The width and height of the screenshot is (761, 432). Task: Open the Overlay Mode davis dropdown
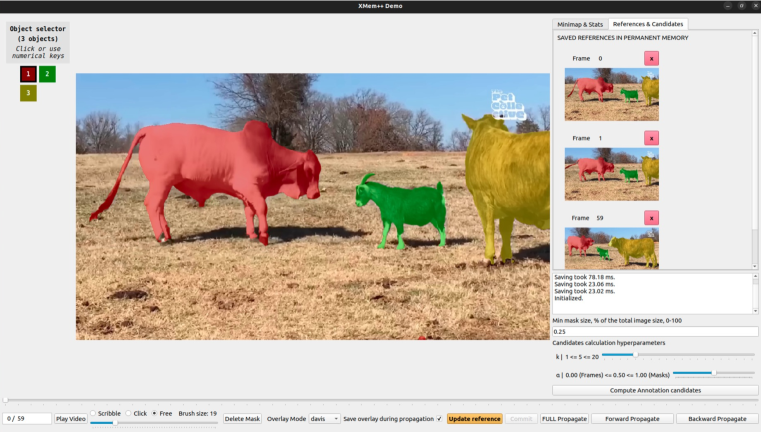click(323, 418)
